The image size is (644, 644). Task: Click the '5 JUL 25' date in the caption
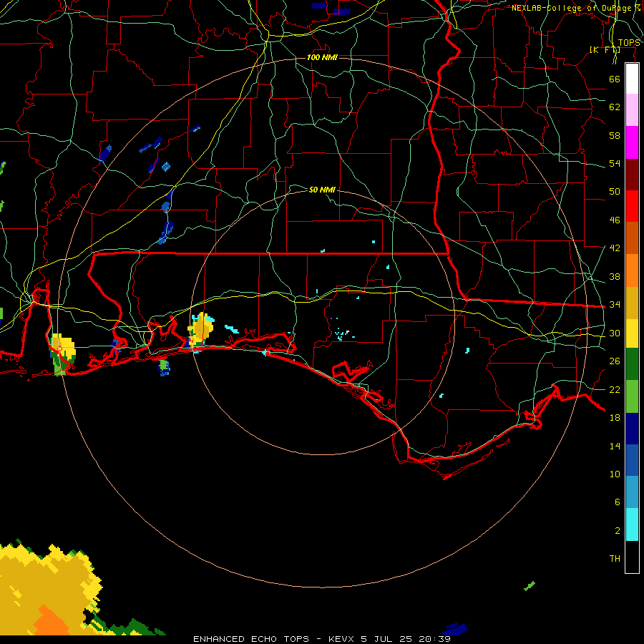point(388,639)
